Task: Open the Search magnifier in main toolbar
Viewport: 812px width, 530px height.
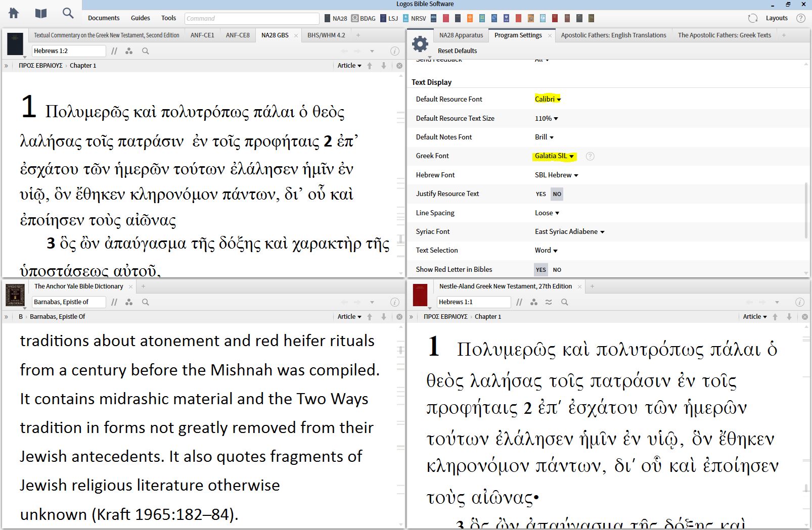Action: [68, 13]
